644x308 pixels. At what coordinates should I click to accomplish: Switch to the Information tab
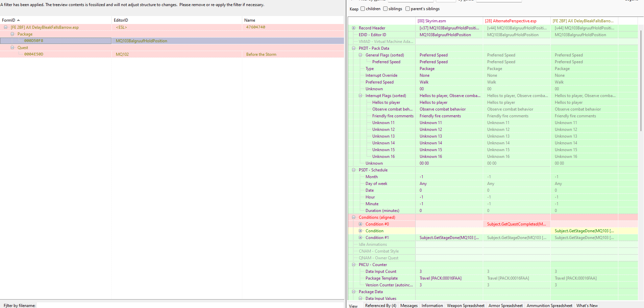click(x=432, y=305)
